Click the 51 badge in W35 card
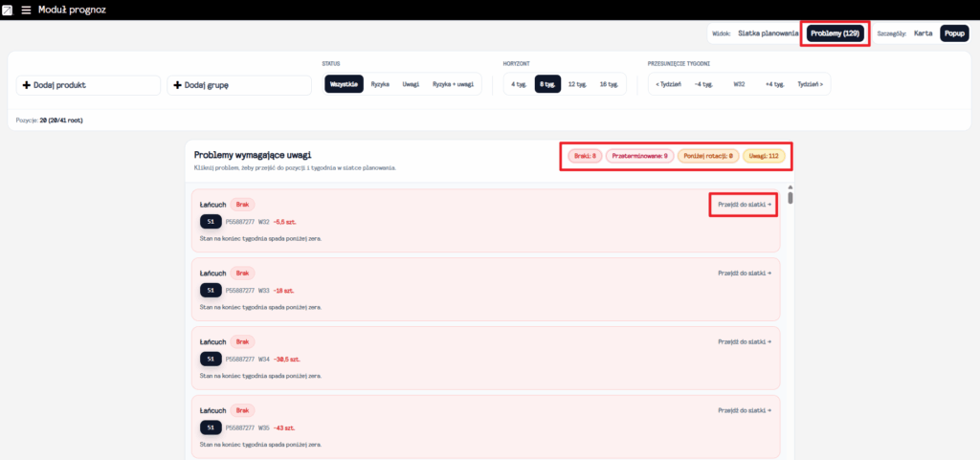 [211, 427]
